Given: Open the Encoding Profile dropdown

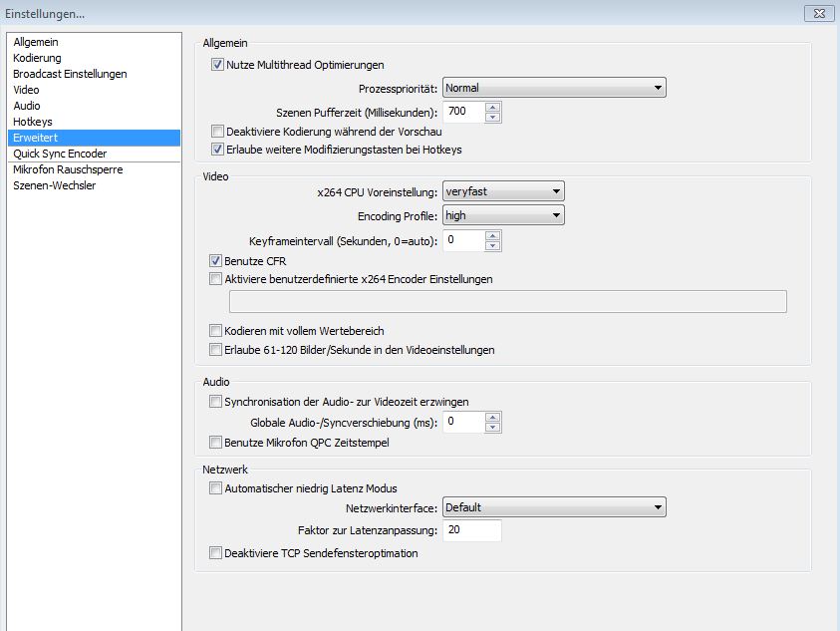Looking at the screenshot, I should pyautogui.click(x=503, y=215).
